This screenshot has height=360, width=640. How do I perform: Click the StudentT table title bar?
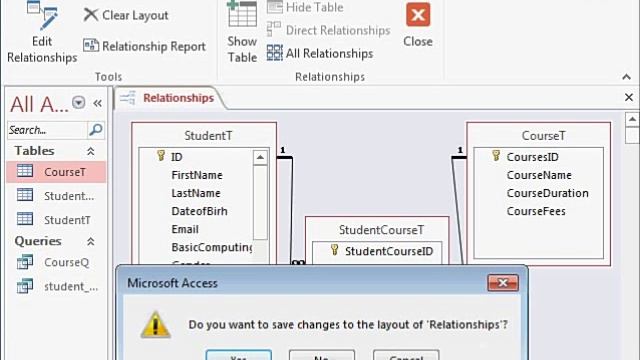(x=208, y=136)
